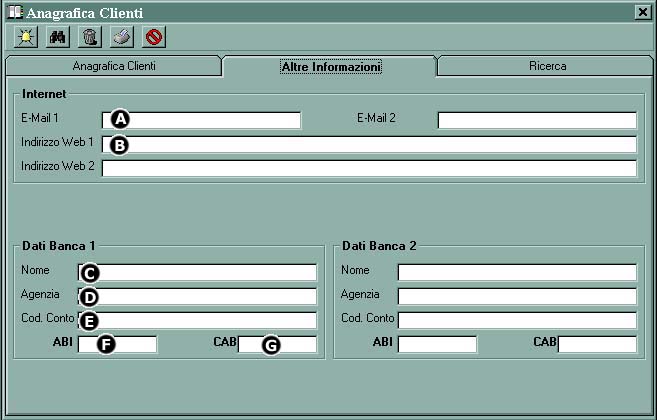Click the E-Mail 1 input field
The image size is (657, 420).
pyautogui.click(x=202, y=120)
